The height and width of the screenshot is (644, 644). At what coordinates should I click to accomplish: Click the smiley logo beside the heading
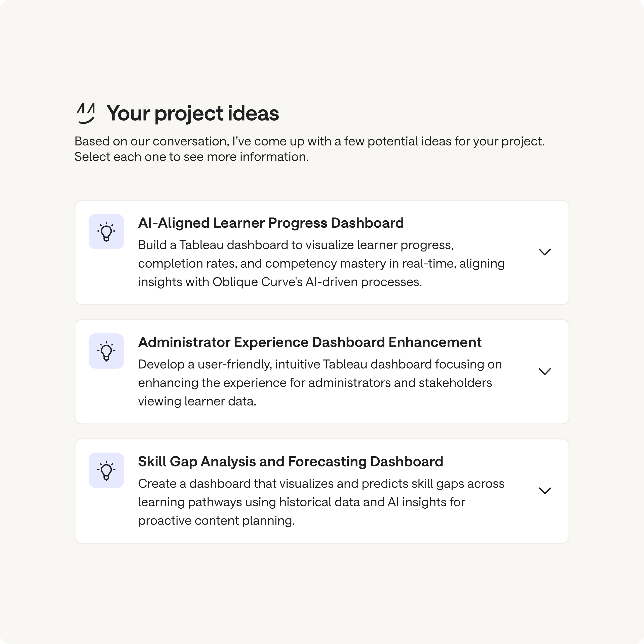point(86,113)
